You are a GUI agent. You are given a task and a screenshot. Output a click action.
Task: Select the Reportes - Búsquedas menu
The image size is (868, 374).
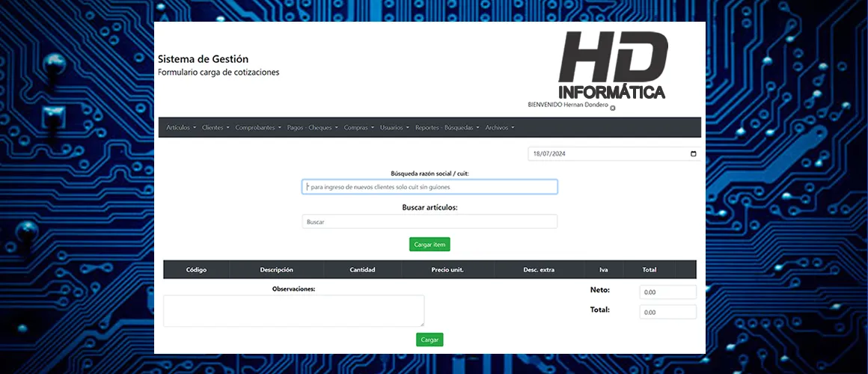tap(447, 128)
